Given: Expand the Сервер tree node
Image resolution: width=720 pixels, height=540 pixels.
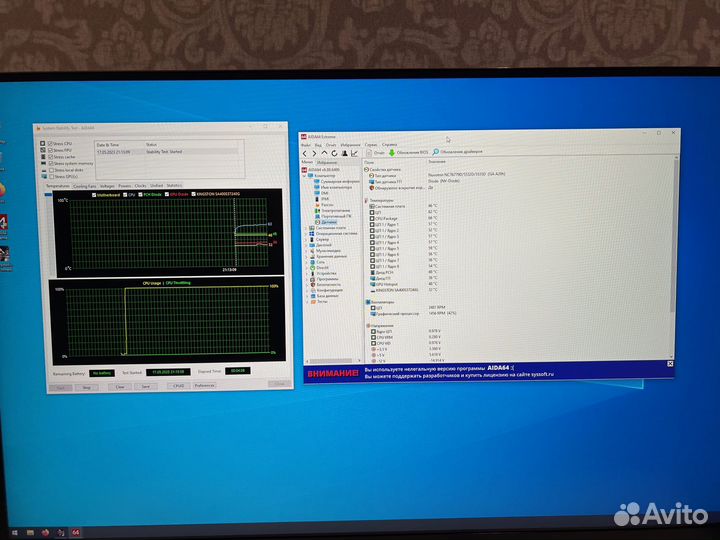Looking at the screenshot, I should (x=306, y=240).
